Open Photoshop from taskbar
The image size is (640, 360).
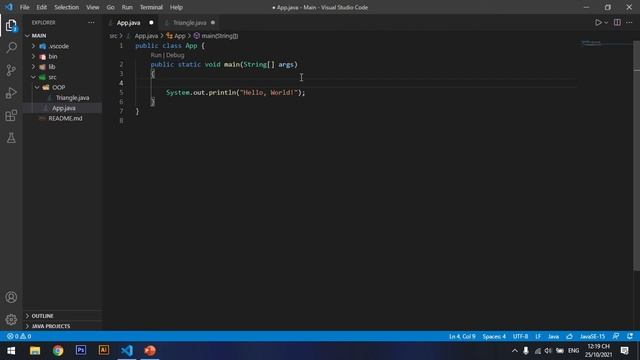(81, 351)
